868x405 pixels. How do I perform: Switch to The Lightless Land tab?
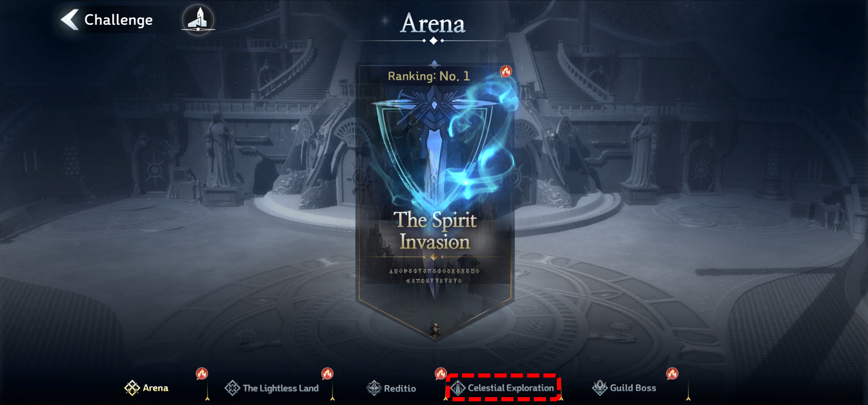coord(272,388)
